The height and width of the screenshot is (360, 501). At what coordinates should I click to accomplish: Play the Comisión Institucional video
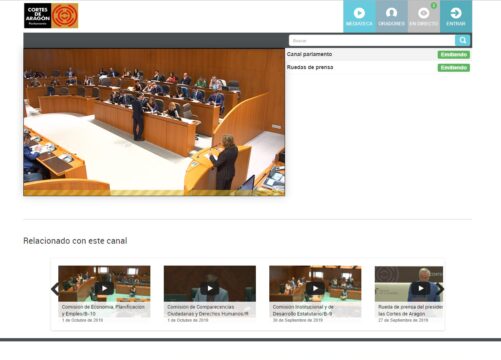tap(315, 288)
